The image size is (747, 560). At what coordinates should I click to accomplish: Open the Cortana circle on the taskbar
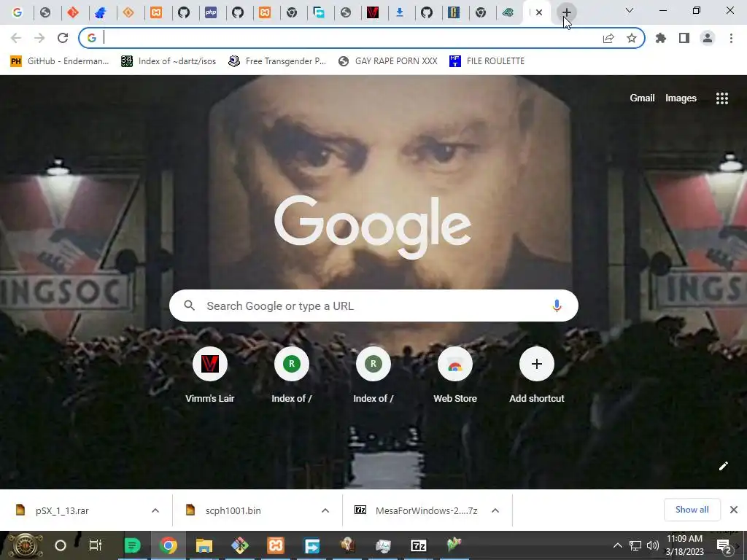[x=61, y=545]
